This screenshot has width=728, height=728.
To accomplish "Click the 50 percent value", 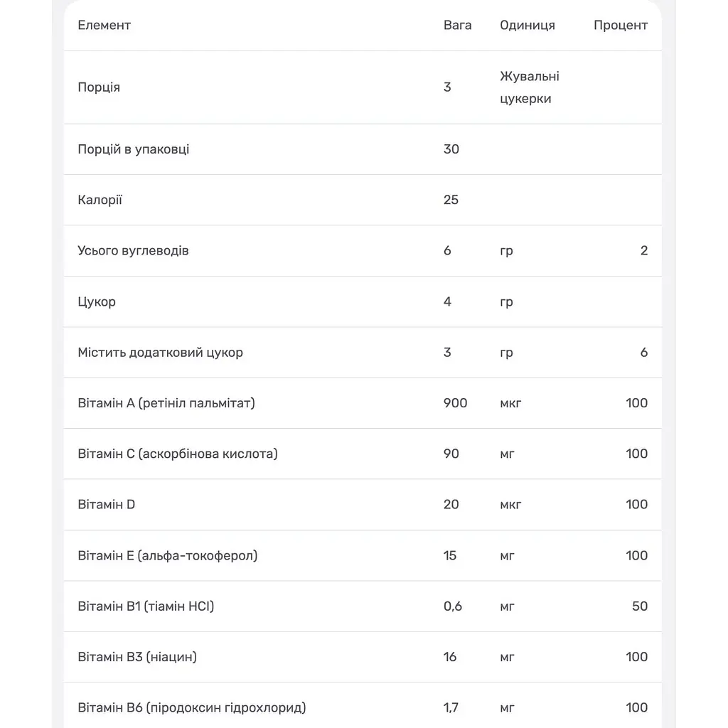I will (x=640, y=606).
